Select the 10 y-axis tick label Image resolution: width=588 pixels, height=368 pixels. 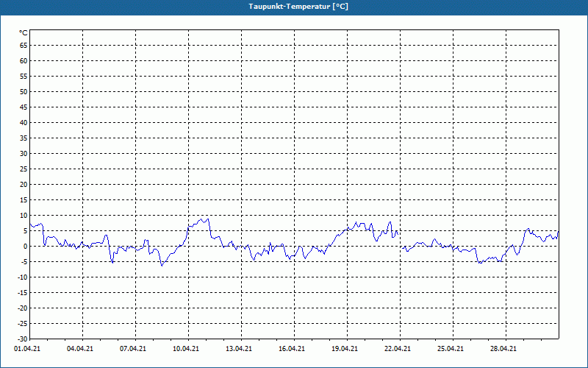tap(24, 215)
